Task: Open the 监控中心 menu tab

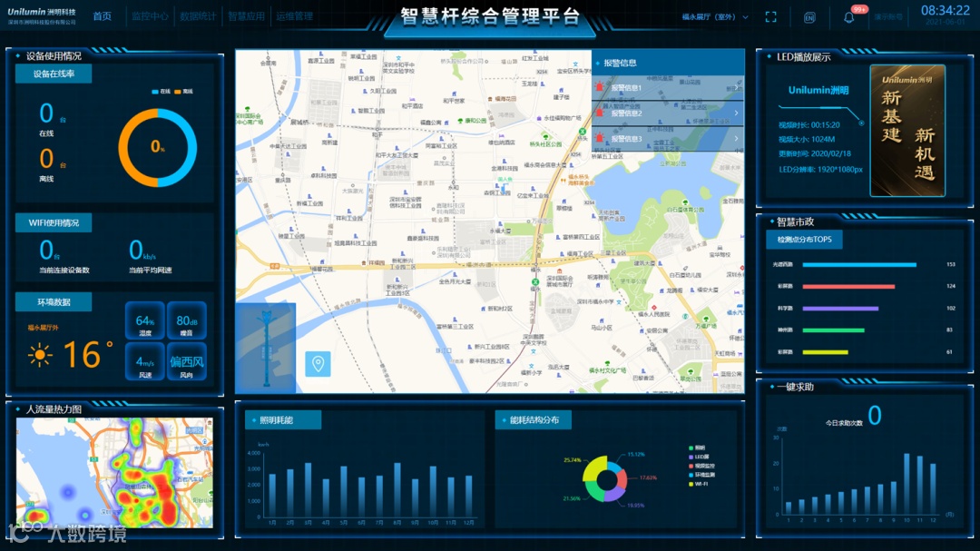Action: tap(150, 16)
